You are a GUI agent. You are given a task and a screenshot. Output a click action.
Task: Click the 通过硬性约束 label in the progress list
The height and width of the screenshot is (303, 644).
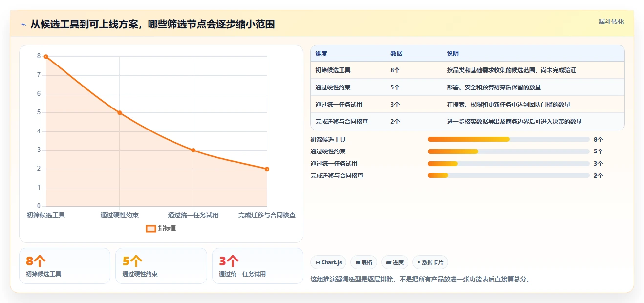tap(328, 151)
